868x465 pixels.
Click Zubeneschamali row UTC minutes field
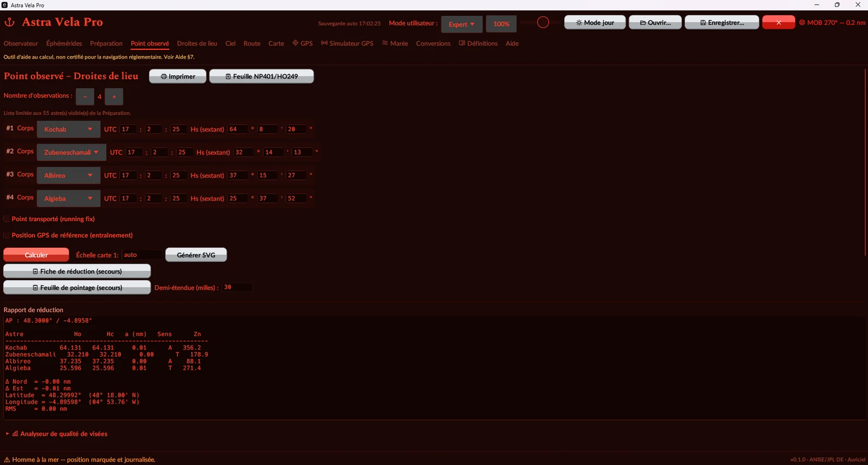pyautogui.click(x=159, y=152)
